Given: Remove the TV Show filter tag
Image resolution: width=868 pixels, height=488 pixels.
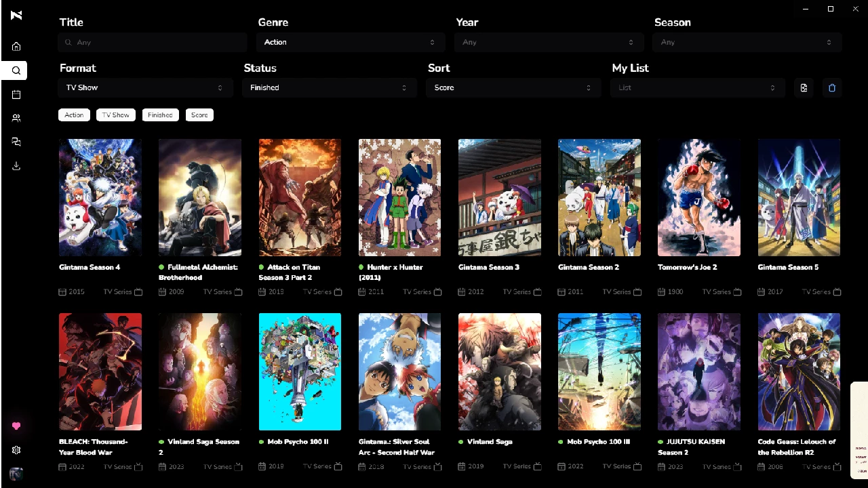Looking at the screenshot, I should click(x=116, y=115).
